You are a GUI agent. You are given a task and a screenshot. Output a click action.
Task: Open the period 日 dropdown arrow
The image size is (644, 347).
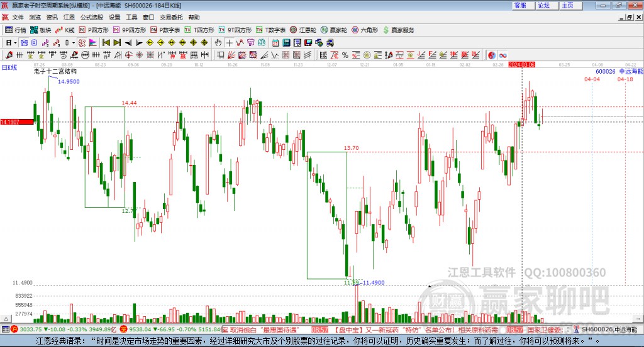tap(15, 43)
